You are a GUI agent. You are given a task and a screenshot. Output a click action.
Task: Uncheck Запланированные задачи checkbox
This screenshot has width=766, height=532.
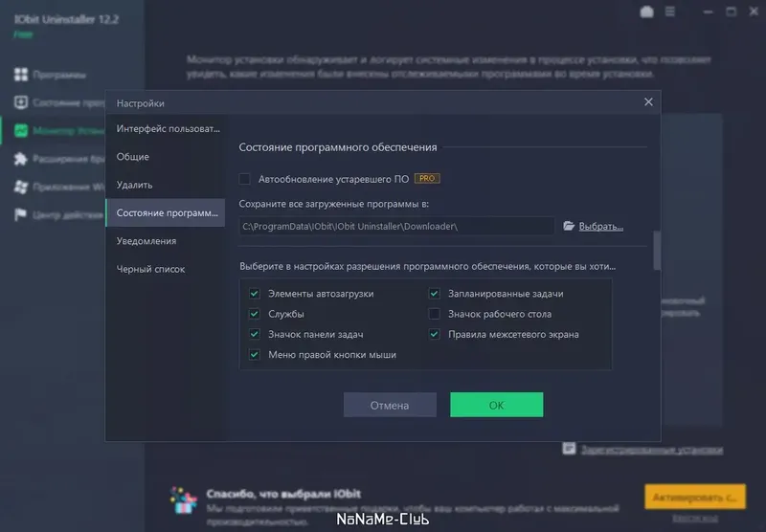pos(434,294)
